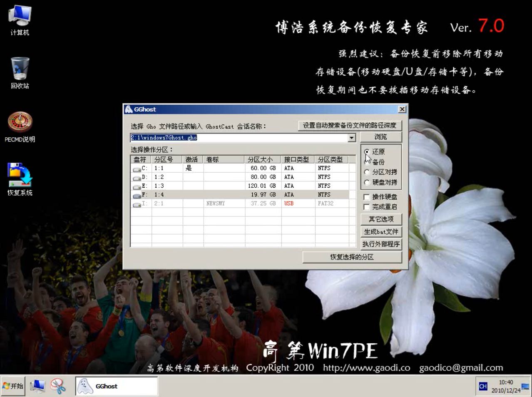Viewport: 532px width, 397px height.
Task: Select partition number 1:4 cell
Action: click(167, 195)
